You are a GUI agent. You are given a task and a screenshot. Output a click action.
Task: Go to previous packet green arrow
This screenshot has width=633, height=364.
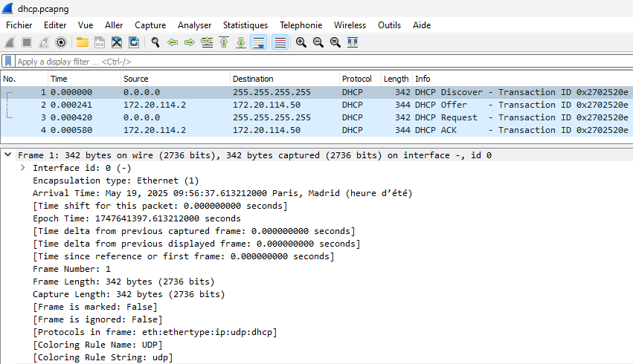[x=173, y=42]
